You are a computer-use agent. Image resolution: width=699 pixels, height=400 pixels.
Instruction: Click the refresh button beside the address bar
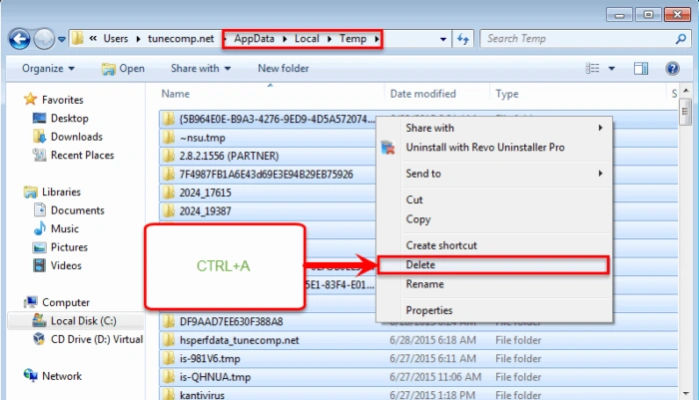pyautogui.click(x=463, y=39)
